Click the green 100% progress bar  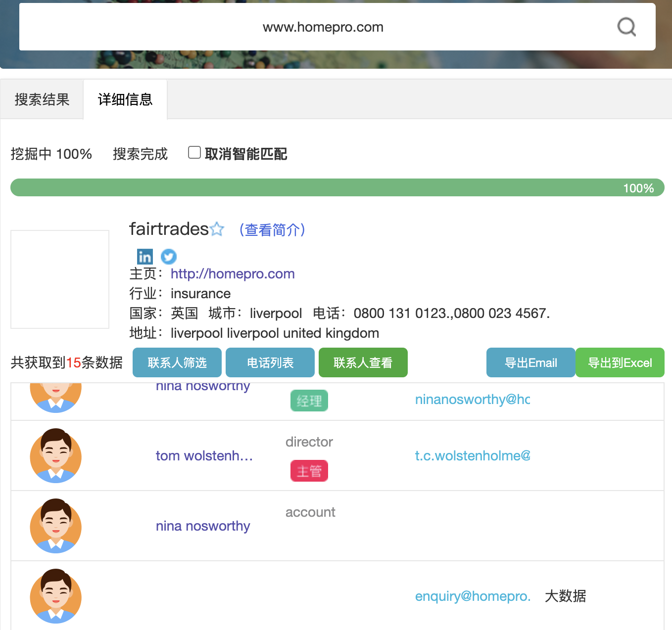pyautogui.click(x=337, y=187)
